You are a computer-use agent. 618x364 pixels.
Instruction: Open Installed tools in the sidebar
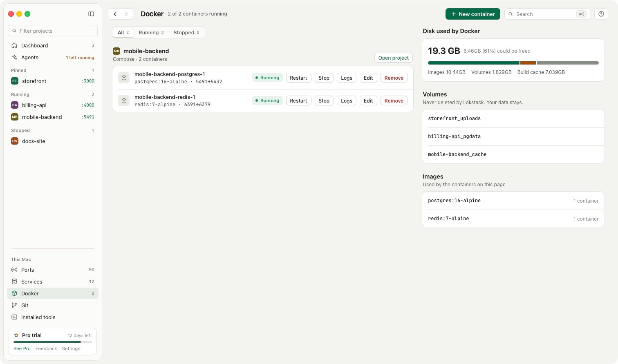pyautogui.click(x=53, y=317)
